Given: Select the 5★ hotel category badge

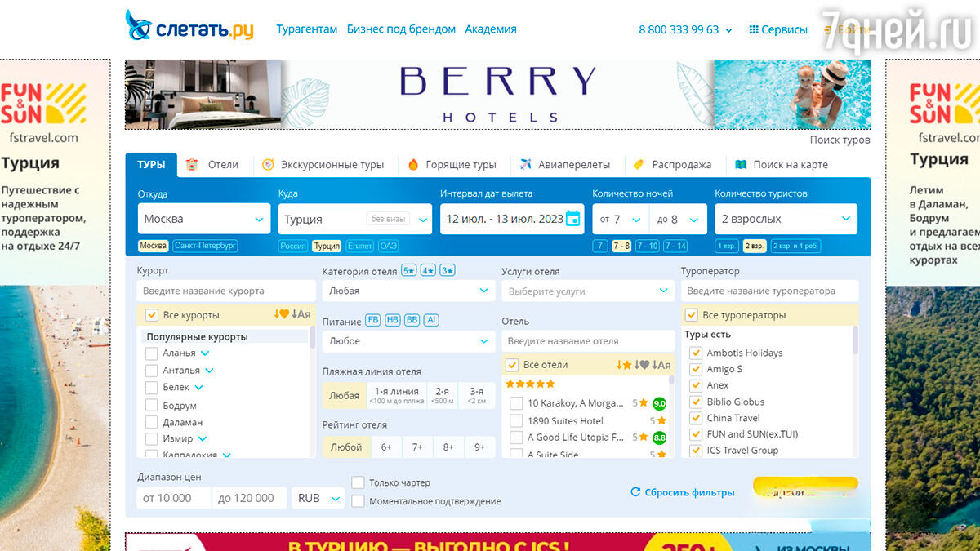Looking at the screenshot, I should 409,271.
